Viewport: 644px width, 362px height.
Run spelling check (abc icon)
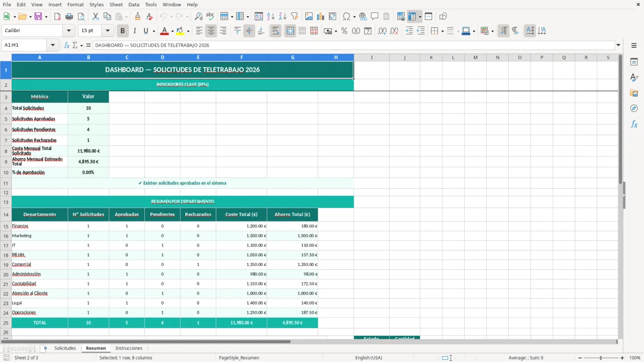tap(210, 17)
